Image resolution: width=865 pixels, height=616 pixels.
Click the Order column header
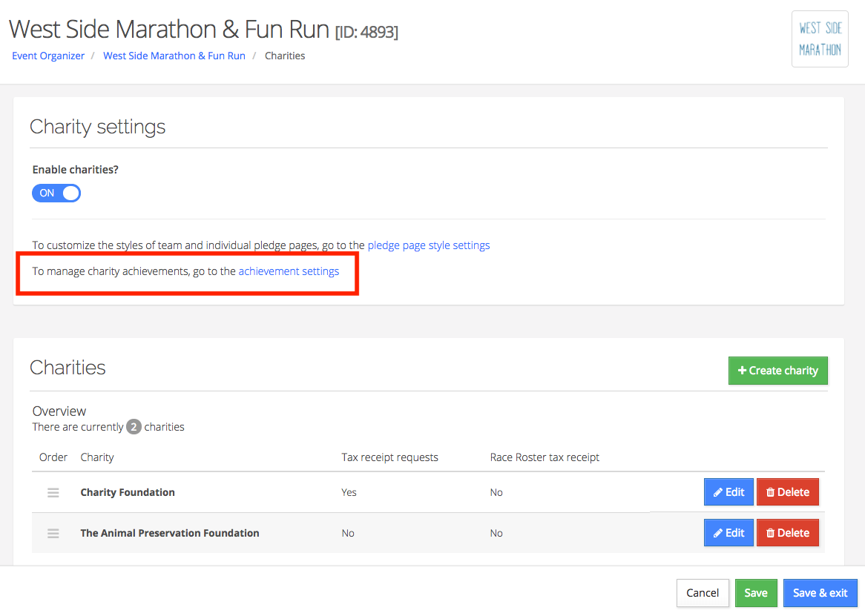click(x=53, y=457)
